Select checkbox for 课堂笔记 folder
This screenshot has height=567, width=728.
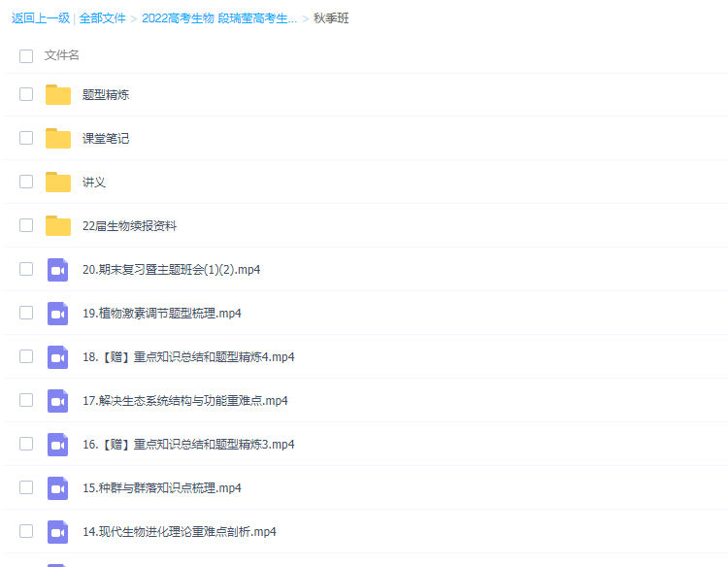click(26, 139)
